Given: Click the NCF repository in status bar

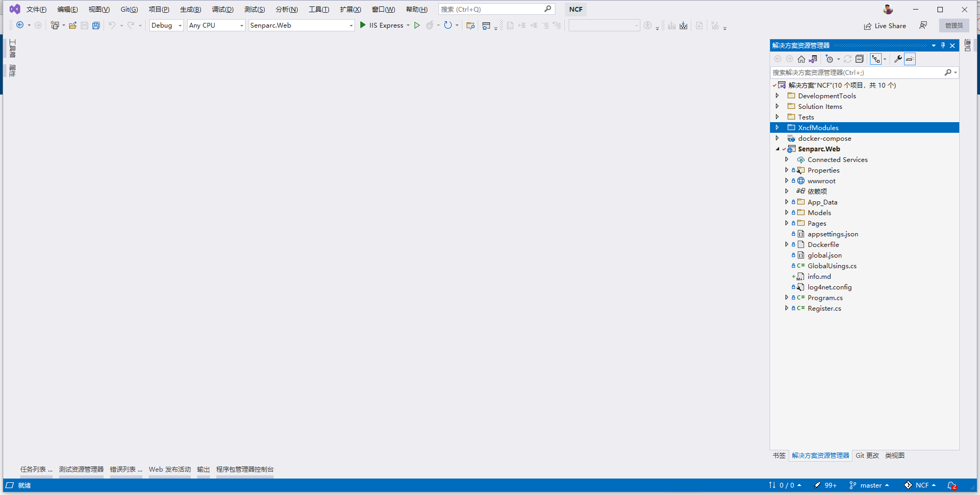Looking at the screenshot, I should click(920, 485).
